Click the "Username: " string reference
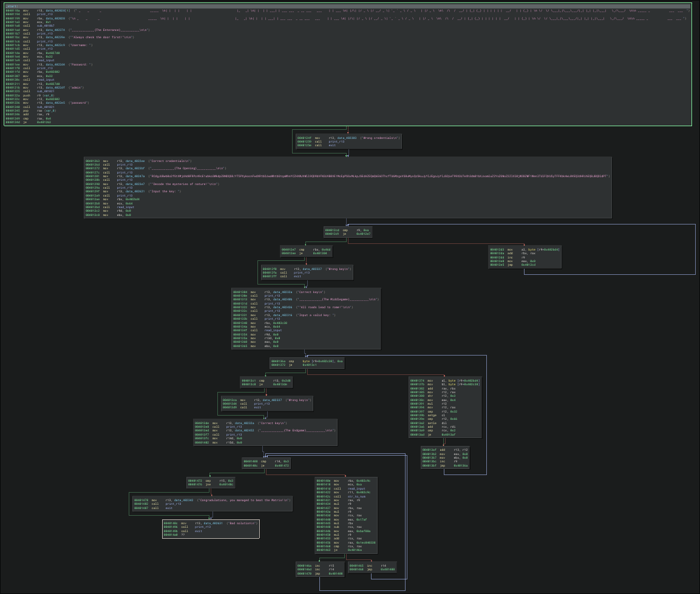This screenshot has width=700, height=594. click(x=81, y=45)
